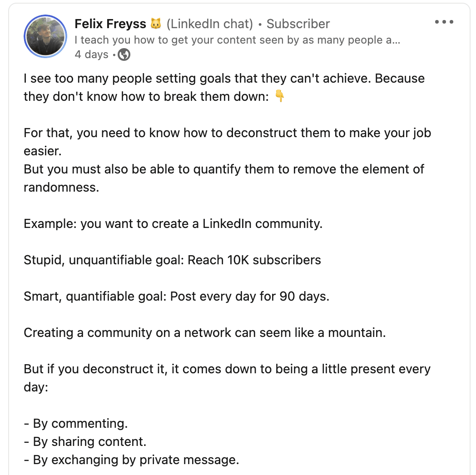Click the headline "I teach you how to get..."

238,40
